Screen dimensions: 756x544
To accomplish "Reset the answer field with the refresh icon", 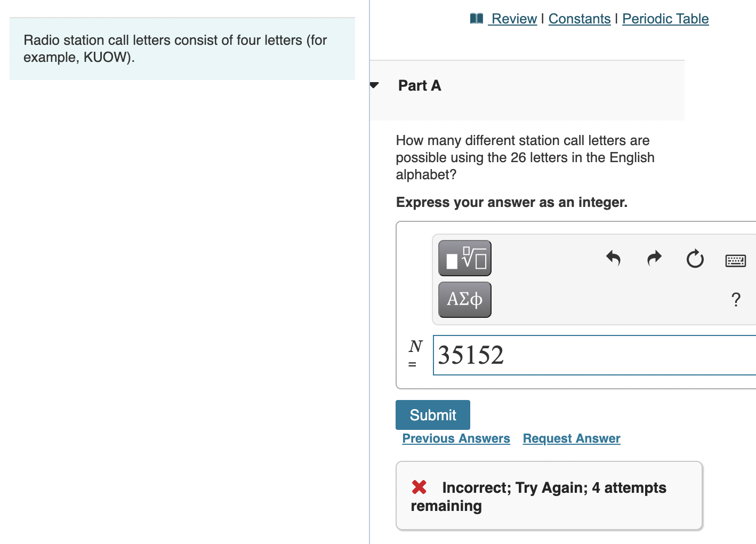I will 695,259.
